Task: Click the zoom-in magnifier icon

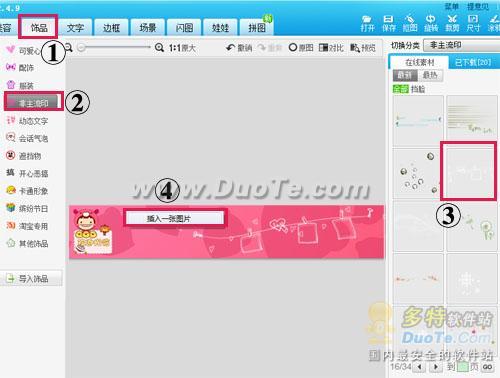Action: pyautogui.click(x=159, y=48)
